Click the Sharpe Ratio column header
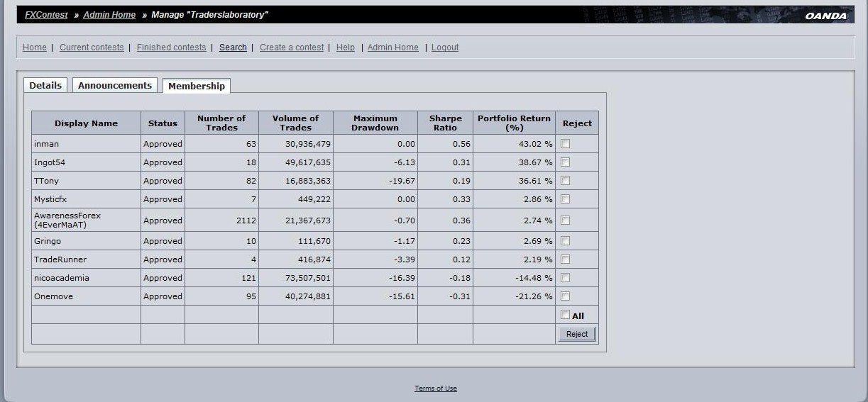The width and height of the screenshot is (868, 402). [x=445, y=123]
